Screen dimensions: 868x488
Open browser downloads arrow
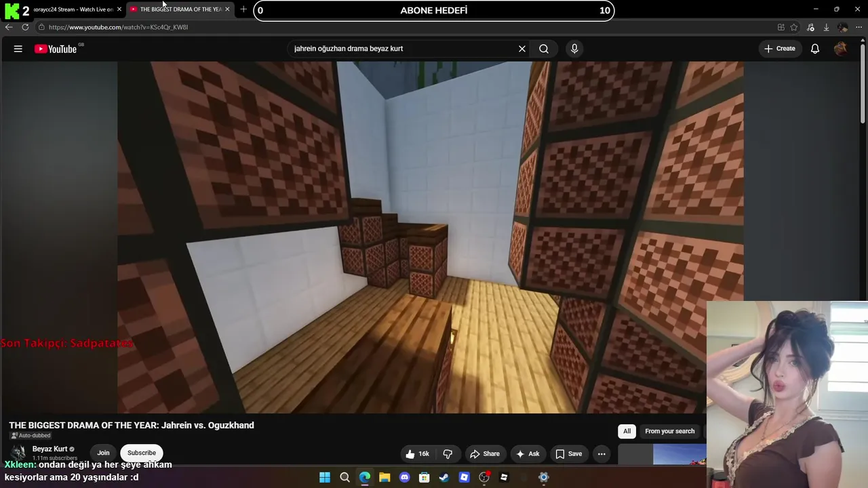coord(826,27)
